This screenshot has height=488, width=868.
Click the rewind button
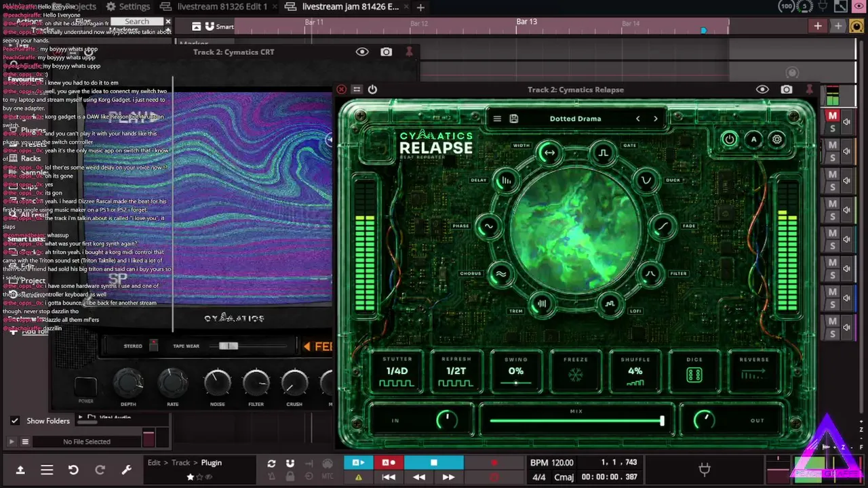point(419,477)
